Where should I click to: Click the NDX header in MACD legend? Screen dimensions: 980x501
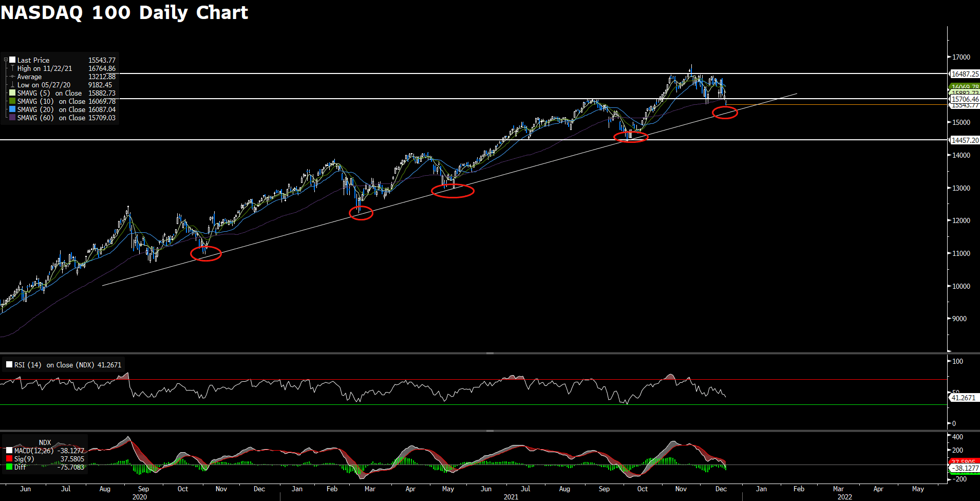pyautogui.click(x=45, y=442)
